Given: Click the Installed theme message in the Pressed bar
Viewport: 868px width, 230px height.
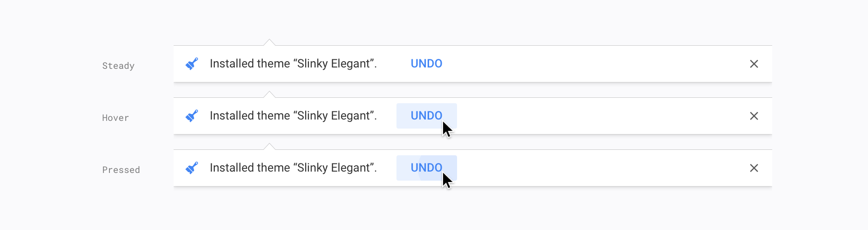Looking at the screenshot, I should pyautogui.click(x=293, y=168).
